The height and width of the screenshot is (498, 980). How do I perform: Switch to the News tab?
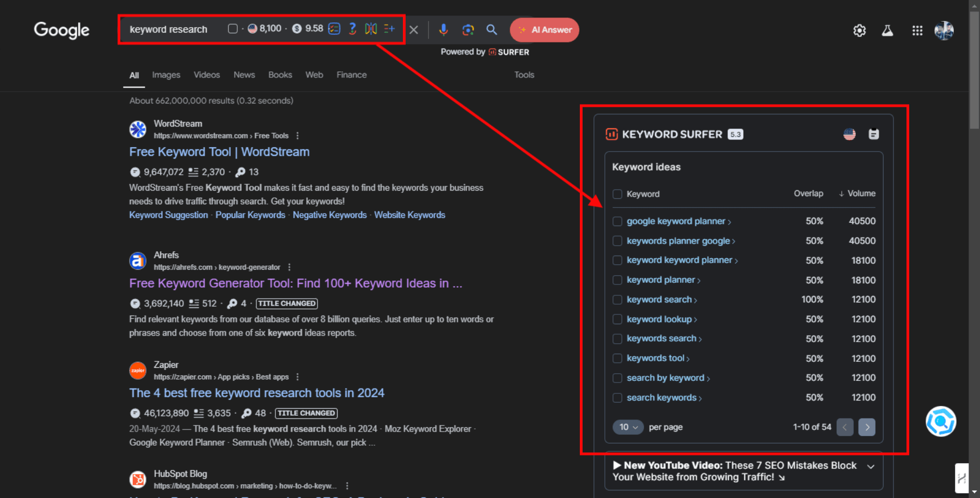point(244,75)
